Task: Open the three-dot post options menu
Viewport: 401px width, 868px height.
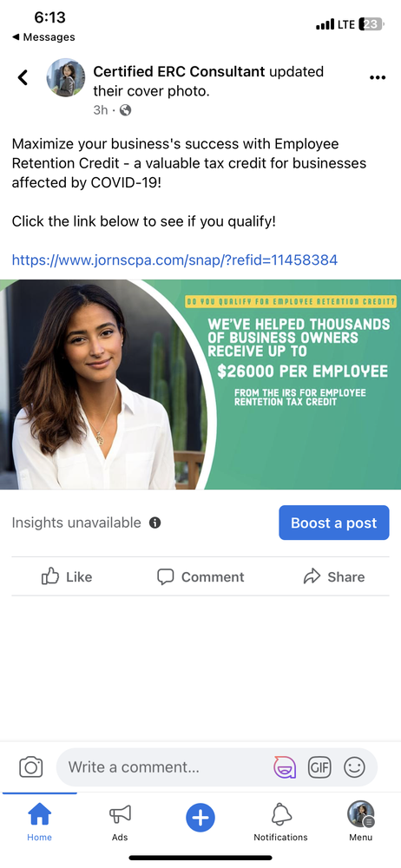Action: 378,77
